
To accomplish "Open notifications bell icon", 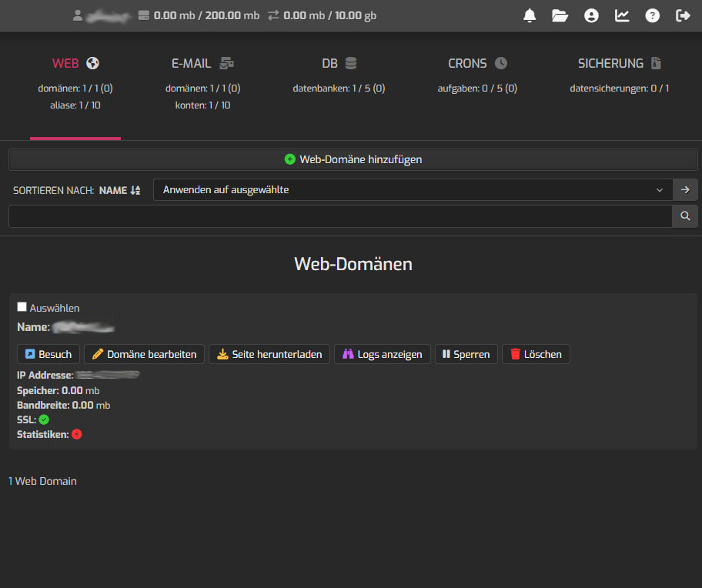I will pos(530,15).
